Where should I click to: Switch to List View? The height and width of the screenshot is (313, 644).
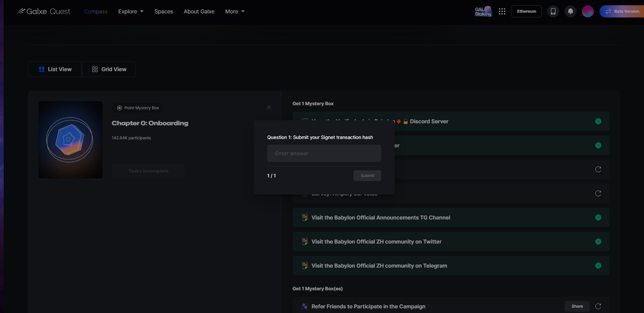(55, 69)
